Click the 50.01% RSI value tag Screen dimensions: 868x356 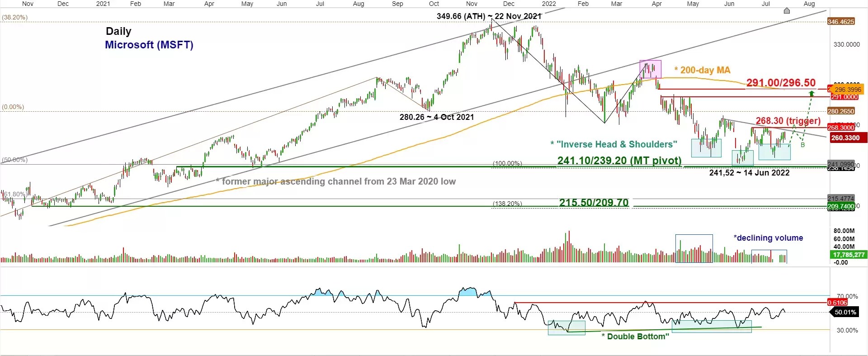tap(845, 312)
